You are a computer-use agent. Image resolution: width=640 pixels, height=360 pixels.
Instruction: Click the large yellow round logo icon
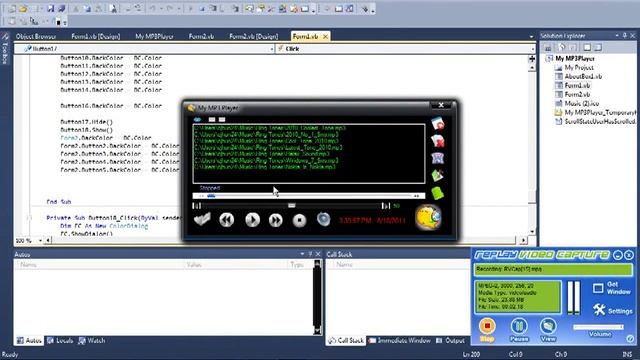(428, 218)
